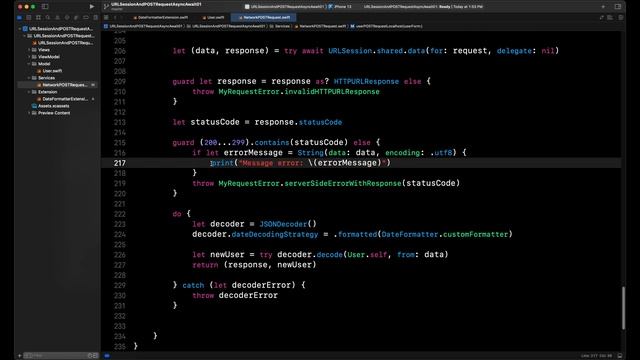
Task: Click the vertical editor scrollbar thumb
Action: point(623,308)
